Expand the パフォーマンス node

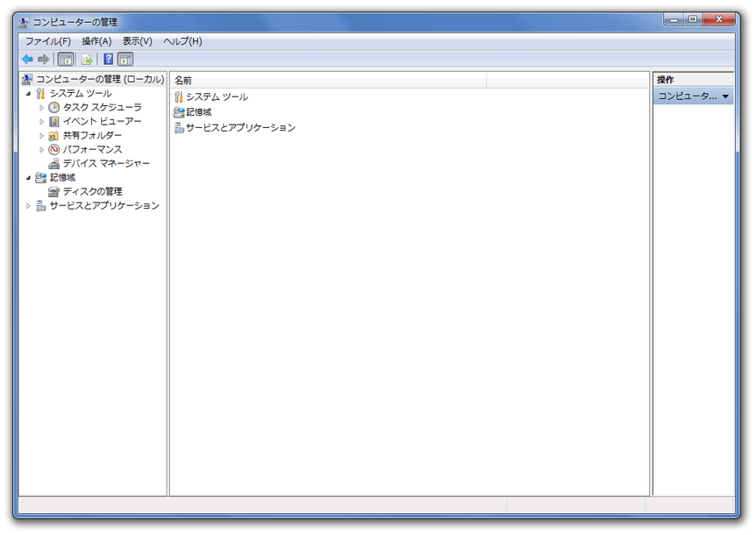pos(41,150)
